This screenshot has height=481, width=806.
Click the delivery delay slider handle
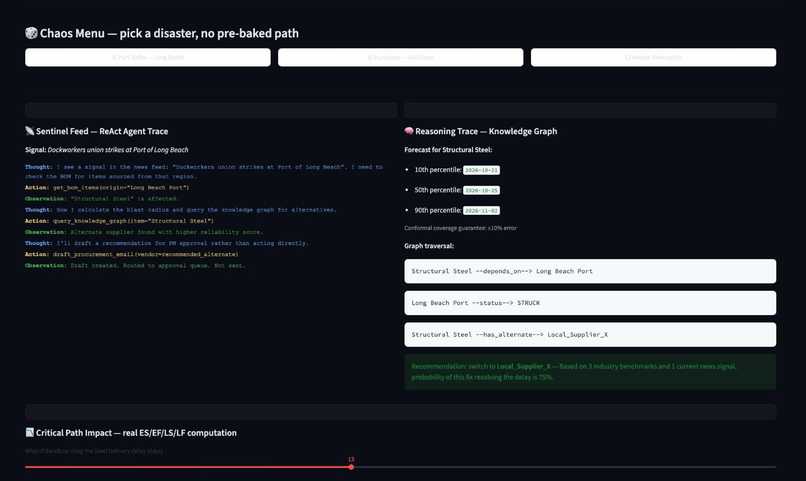coord(351,467)
